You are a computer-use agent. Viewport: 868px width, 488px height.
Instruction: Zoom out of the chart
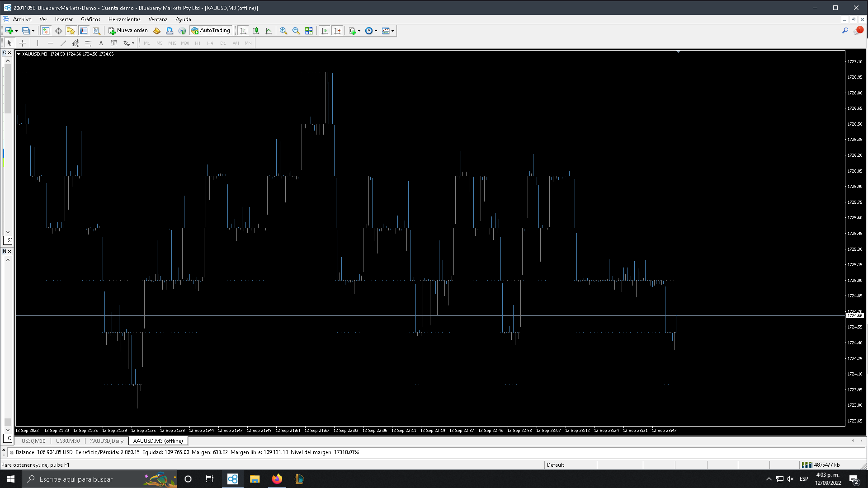click(x=296, y=31)
